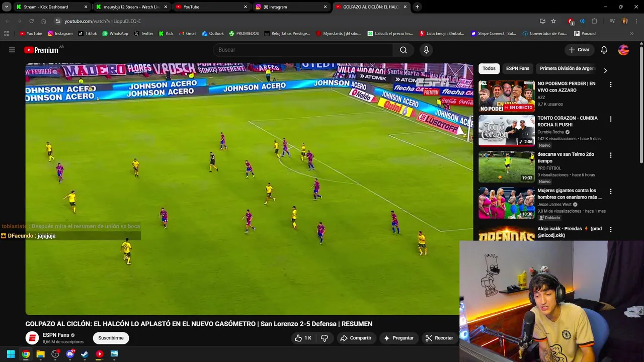Show next category chips with the arrow

605,71
